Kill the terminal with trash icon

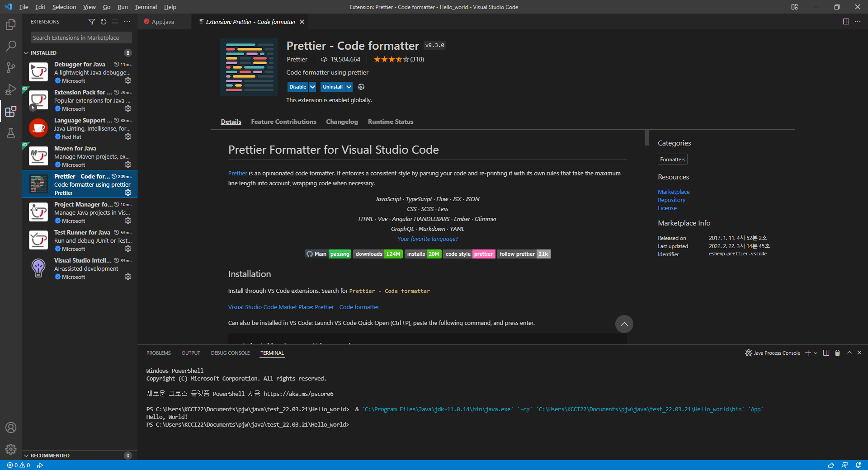[837, 353]
